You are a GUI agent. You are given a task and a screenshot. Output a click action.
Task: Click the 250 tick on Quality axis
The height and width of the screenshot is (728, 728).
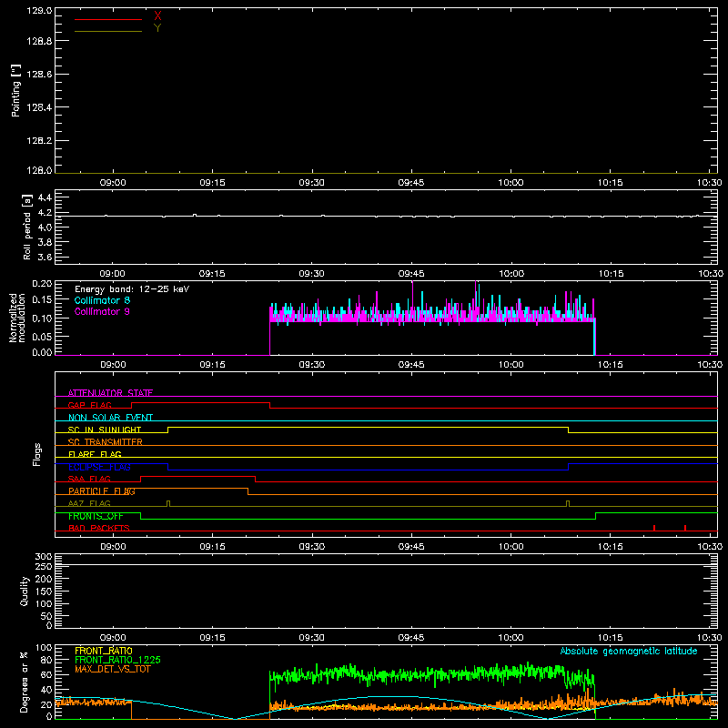tap(44, 566)
